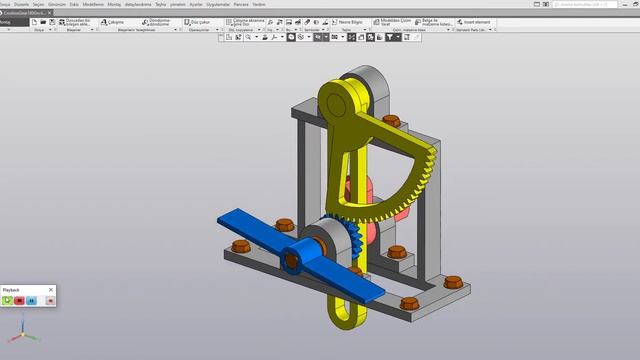
Task: Click the perspective box icon in view toolbar
Action: pyautogui.click(x=361, y=37)
